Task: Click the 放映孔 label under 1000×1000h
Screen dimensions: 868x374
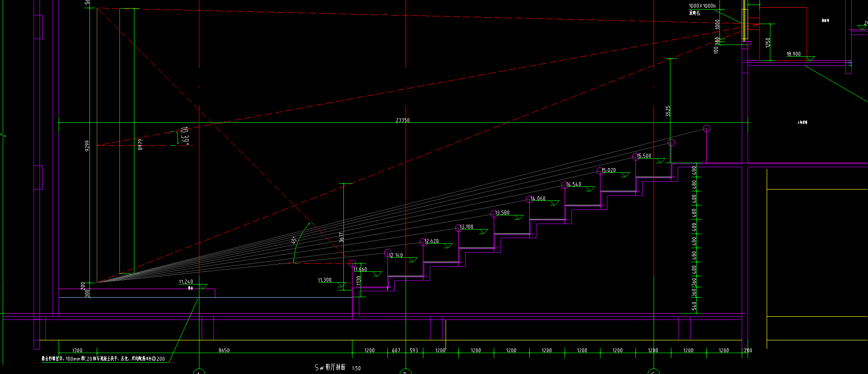Action: click(694, 13)
